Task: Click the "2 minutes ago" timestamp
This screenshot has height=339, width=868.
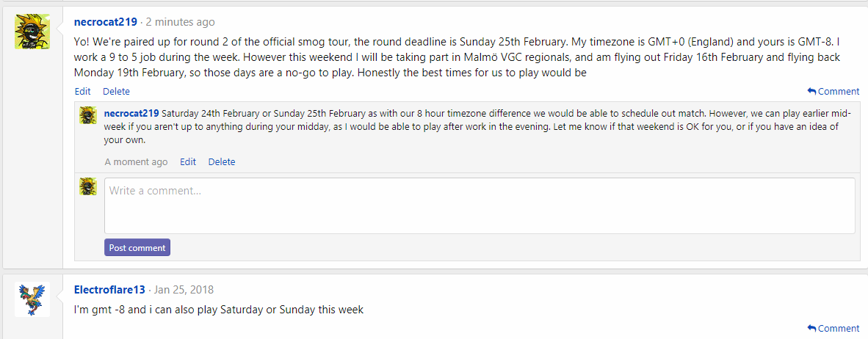Action: coord(180,22)
